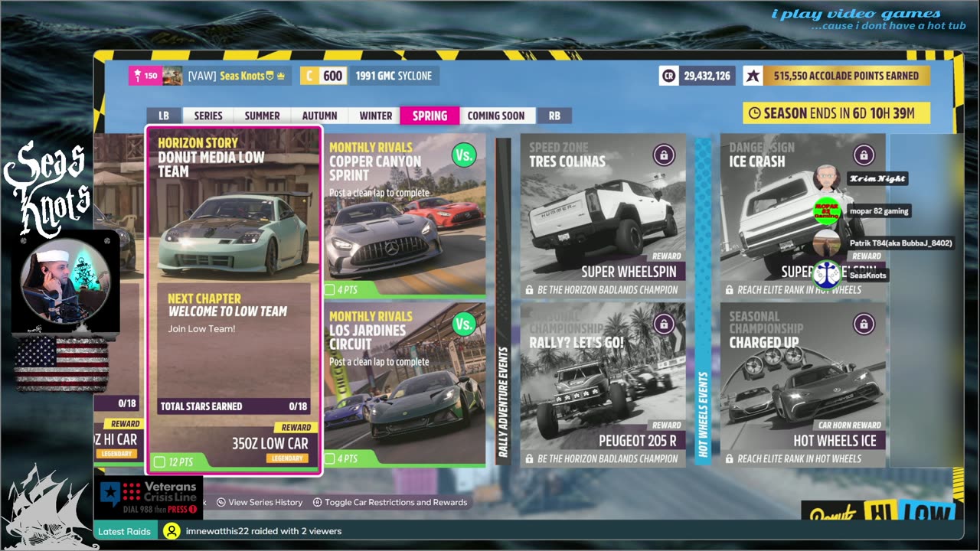Click lock icon beside Charged Up Elite Rank requirement

point(729,459)
